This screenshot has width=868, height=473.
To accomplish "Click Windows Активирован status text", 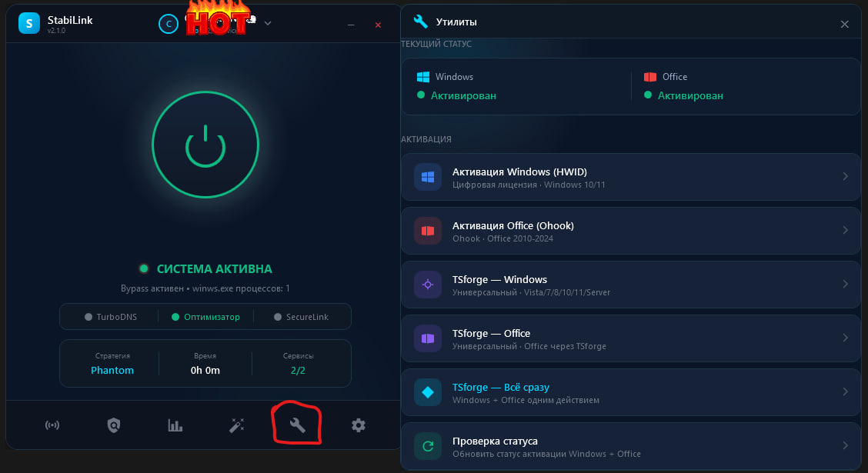I will [x=463, y=95].
